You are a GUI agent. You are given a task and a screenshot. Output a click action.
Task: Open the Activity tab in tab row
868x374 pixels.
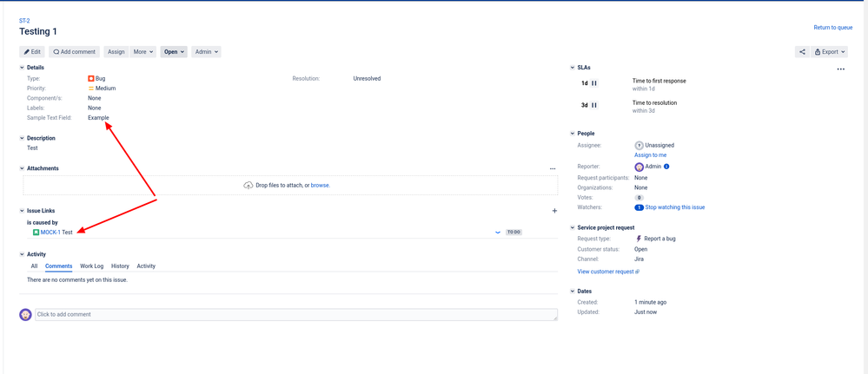click(x=146, y=266)
